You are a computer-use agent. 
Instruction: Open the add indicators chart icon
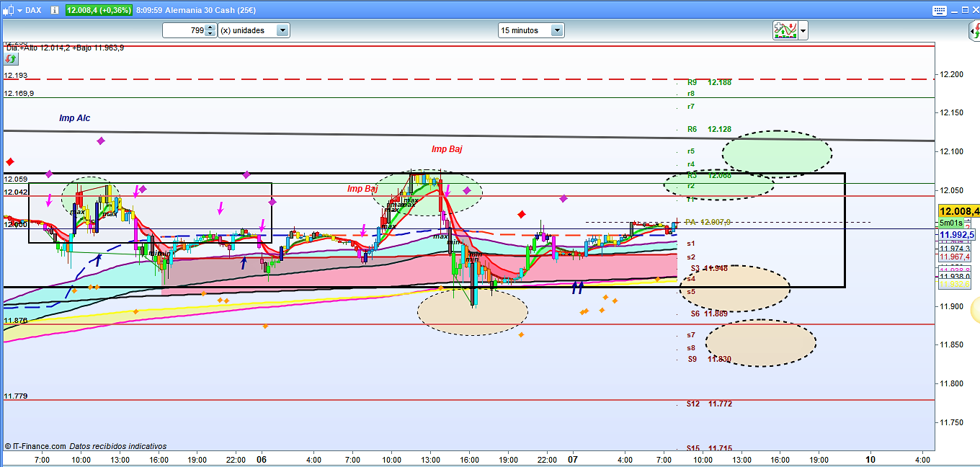pos(784,30)
